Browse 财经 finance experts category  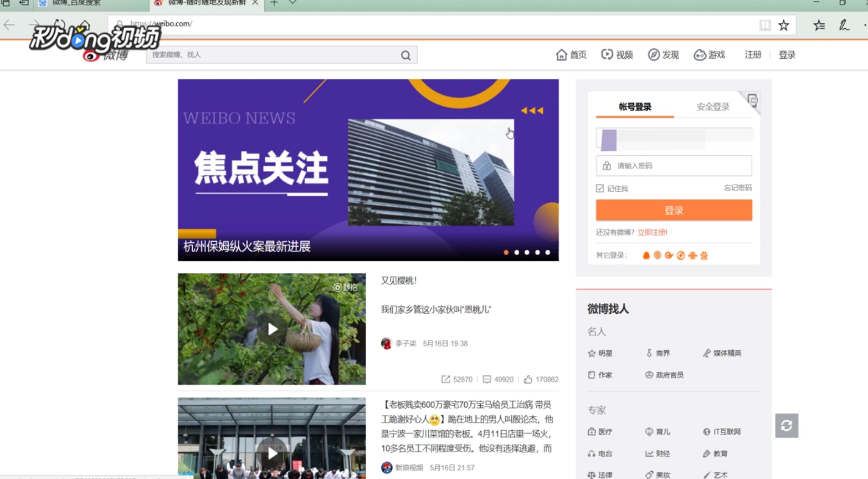tap(658, 453)
